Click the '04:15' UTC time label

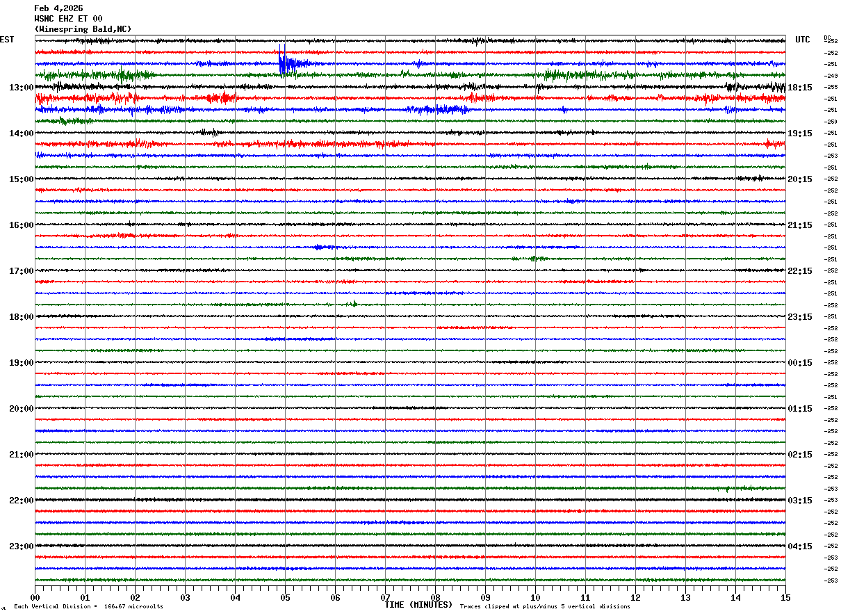pos(799,546)
